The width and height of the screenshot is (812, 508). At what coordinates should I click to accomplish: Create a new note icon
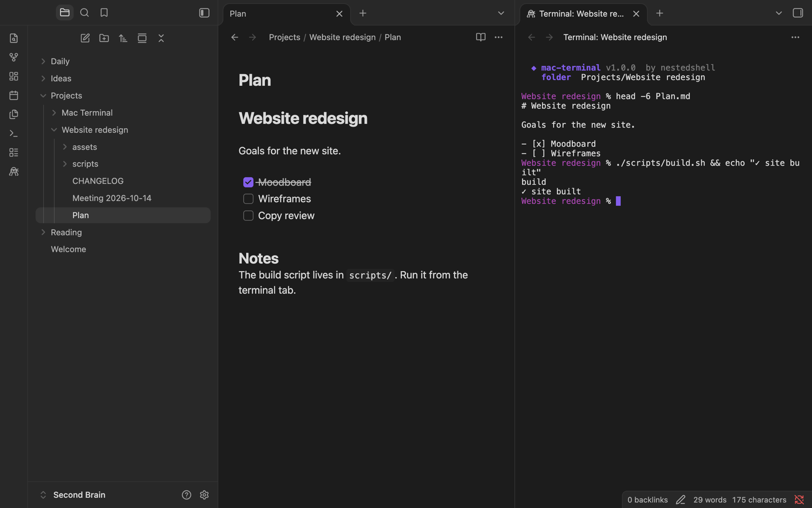[85, 38]
